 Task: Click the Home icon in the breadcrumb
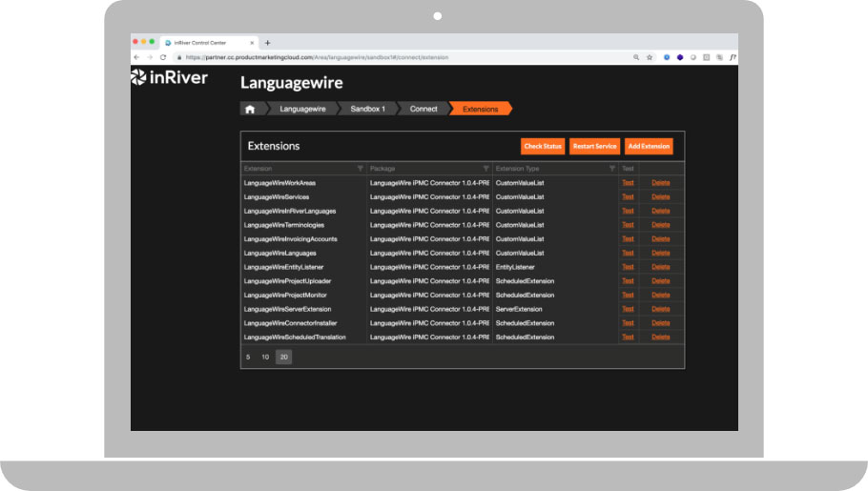click(250, 109)
